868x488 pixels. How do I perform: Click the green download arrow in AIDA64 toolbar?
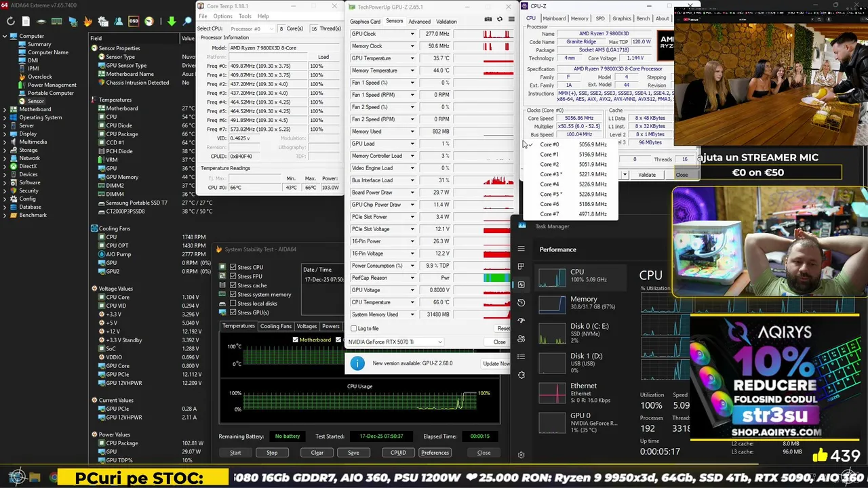point(172,21)
